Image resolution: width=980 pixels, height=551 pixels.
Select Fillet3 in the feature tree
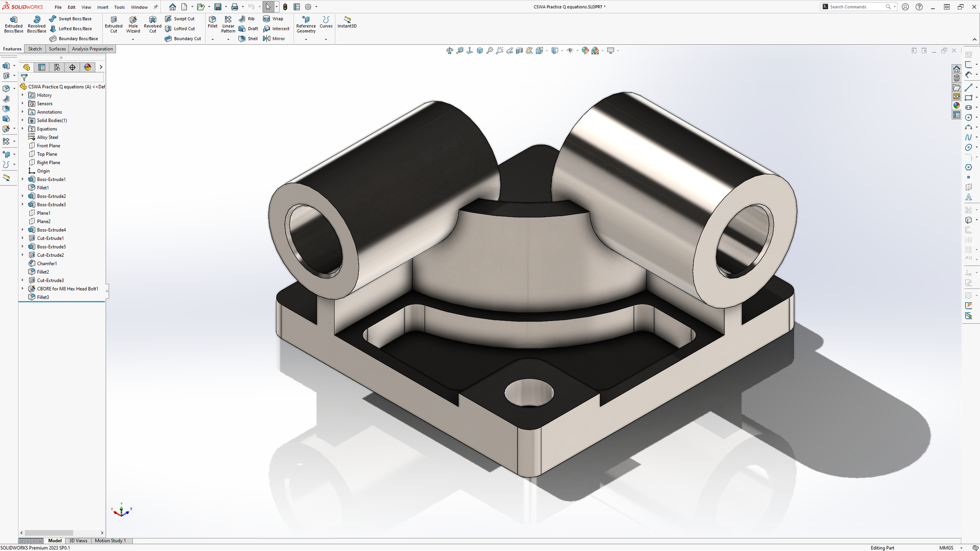tap(43, 297)
